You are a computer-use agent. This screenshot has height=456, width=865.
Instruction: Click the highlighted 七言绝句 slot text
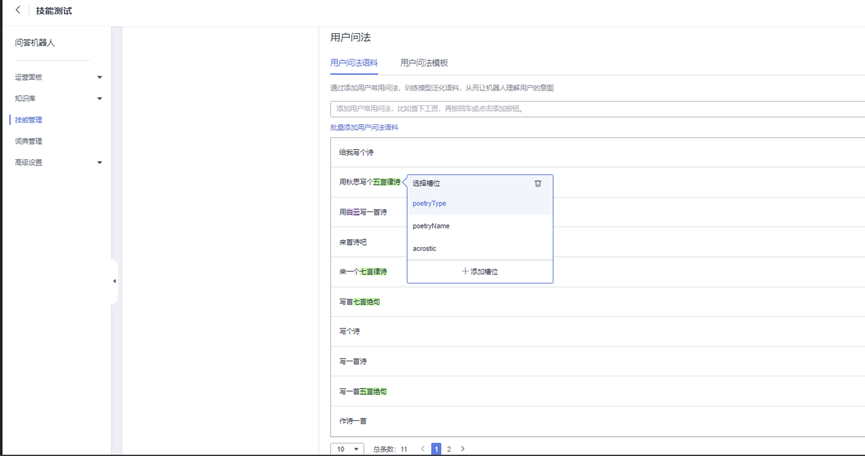(366, 302)
